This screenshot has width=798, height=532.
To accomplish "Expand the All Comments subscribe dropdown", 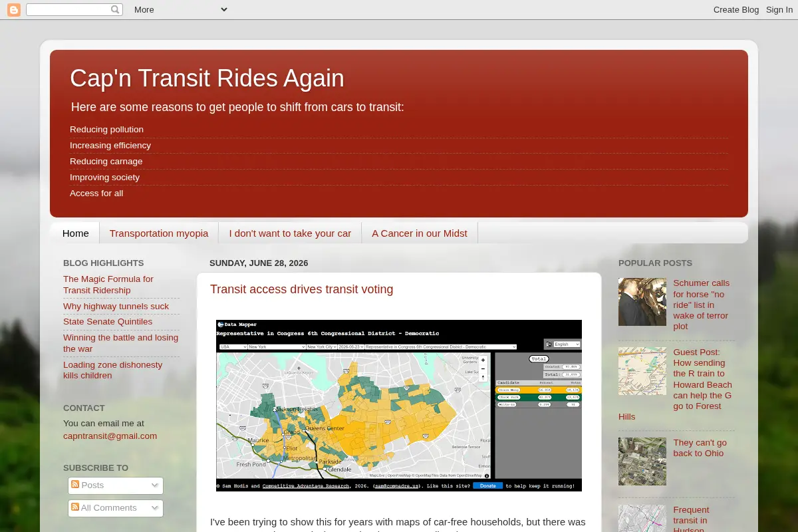I will click(155, 508).
